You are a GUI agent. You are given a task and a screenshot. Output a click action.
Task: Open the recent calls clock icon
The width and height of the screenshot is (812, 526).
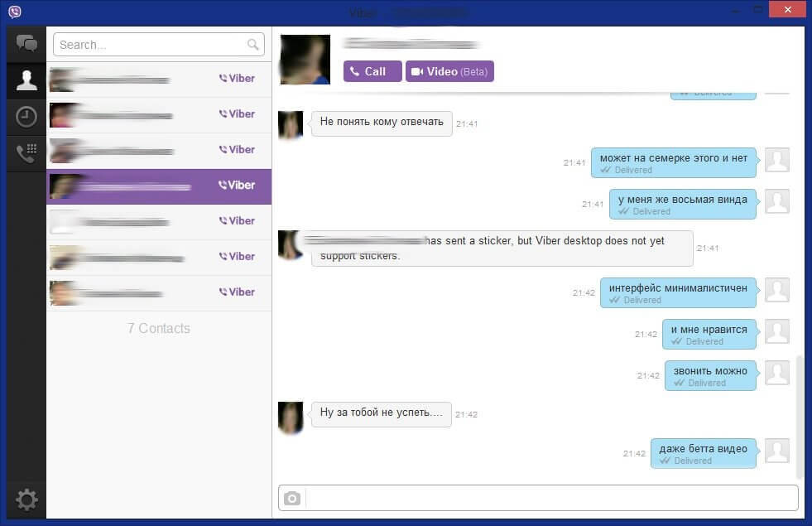tap(26, 117)
